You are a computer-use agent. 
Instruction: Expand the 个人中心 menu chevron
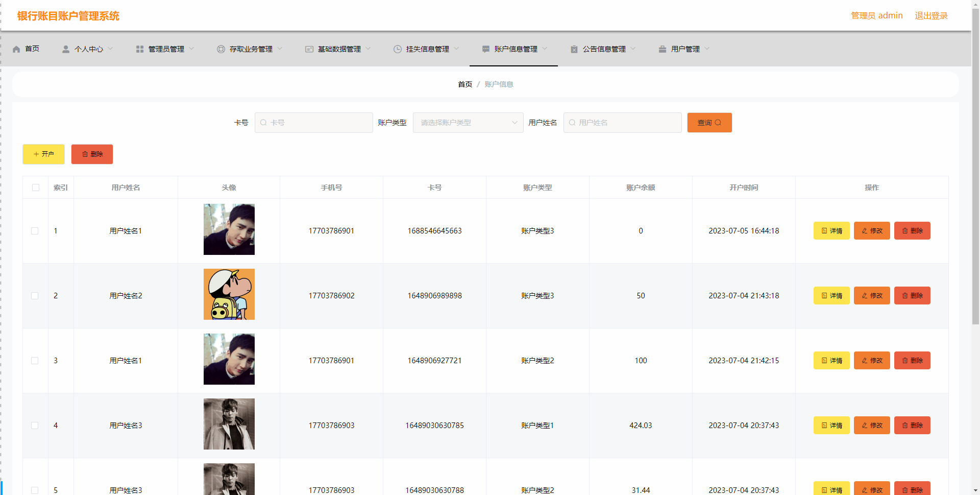click(x=110, y=49)
